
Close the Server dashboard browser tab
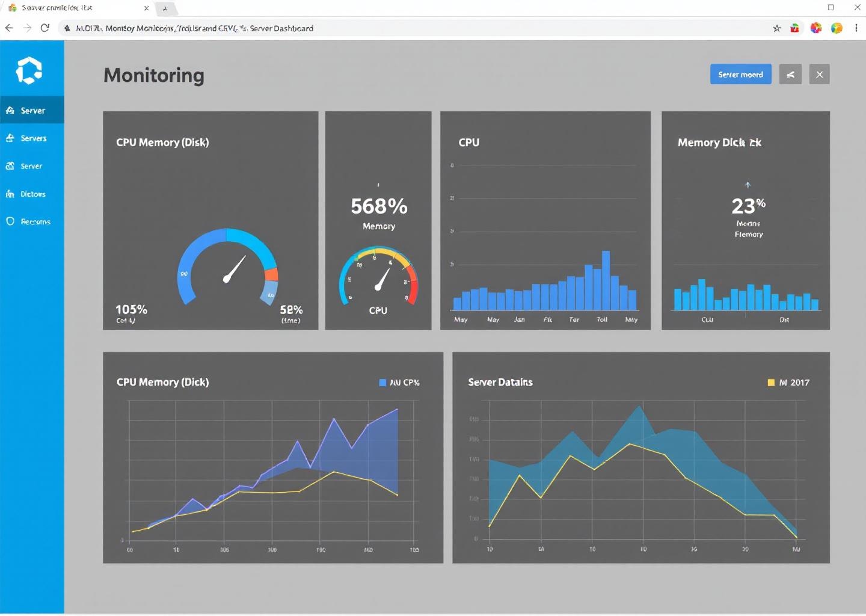pyautogui.click(x=146, y=8)
